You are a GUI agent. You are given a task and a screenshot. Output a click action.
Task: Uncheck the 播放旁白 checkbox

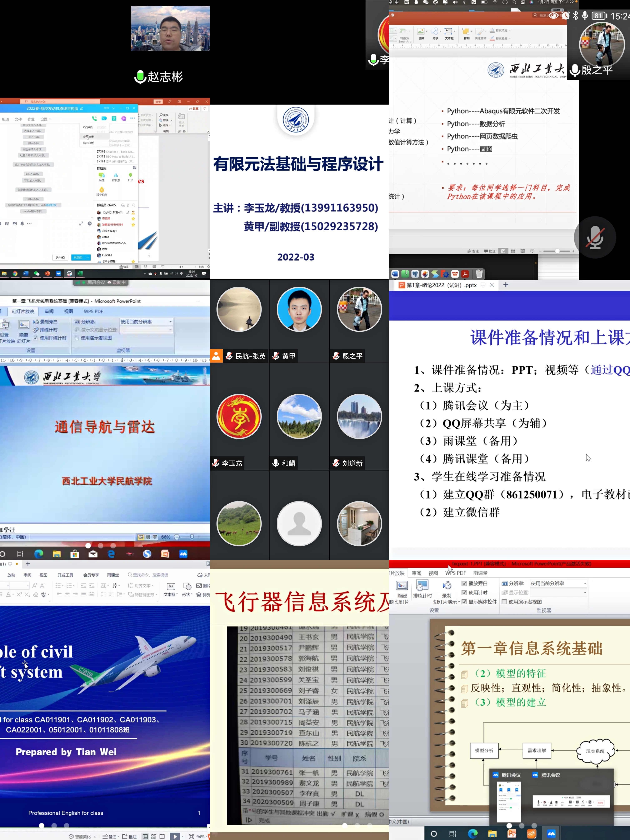pos(464,583)
